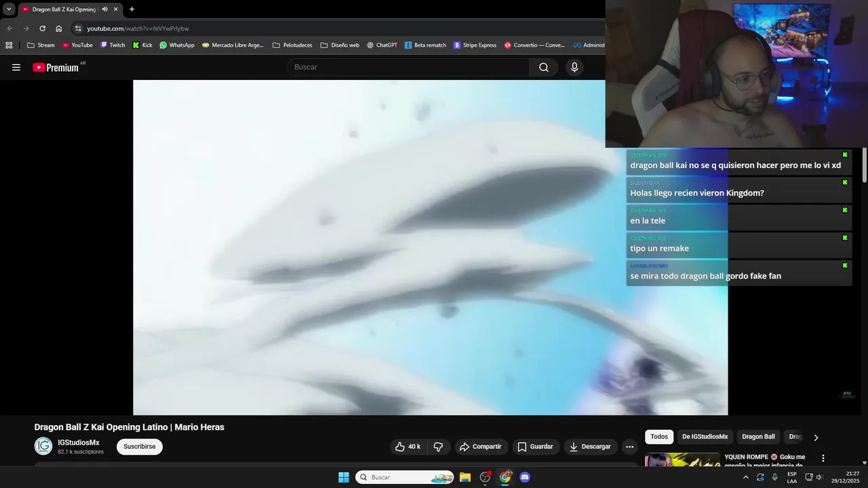Mute the tab via speaker icon
Image resolution: width=868 pixels, height=488 pixels.
pyautogui.click(x=104, y=9)
